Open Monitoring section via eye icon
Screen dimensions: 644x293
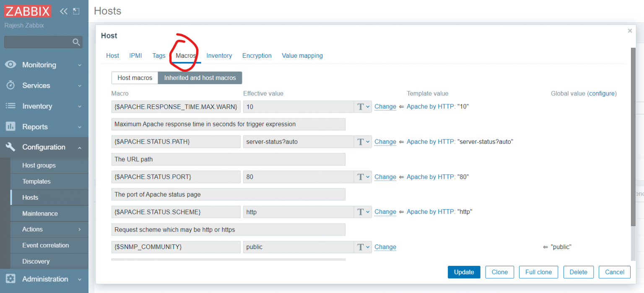pyautogui.click(x=10, y=65)
